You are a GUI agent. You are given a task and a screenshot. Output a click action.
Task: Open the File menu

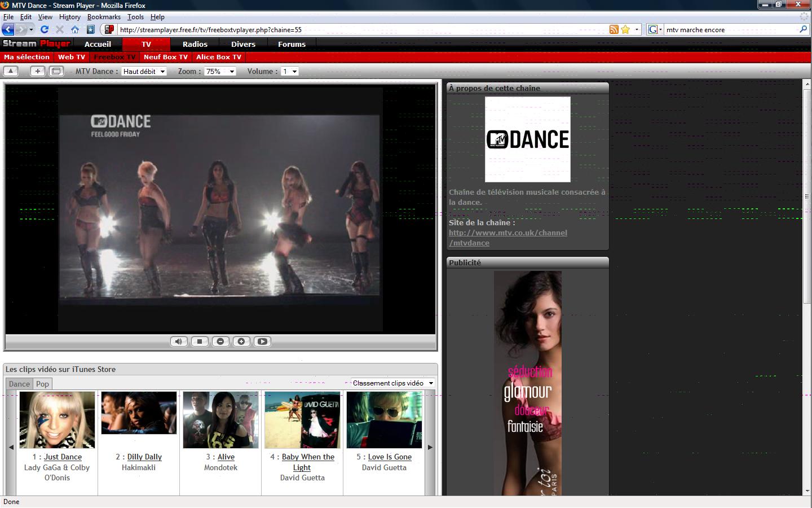point(8,17)
